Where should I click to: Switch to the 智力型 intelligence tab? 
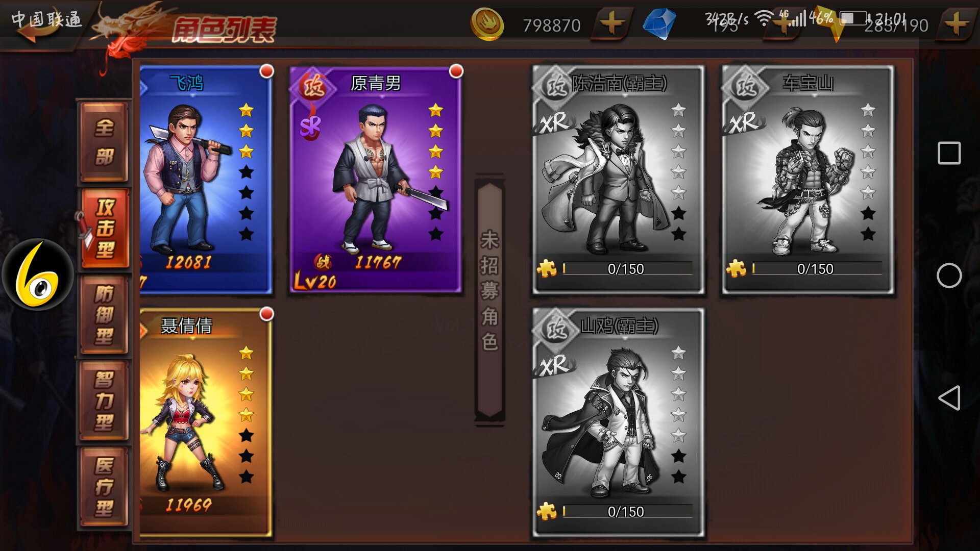(104, 400)
